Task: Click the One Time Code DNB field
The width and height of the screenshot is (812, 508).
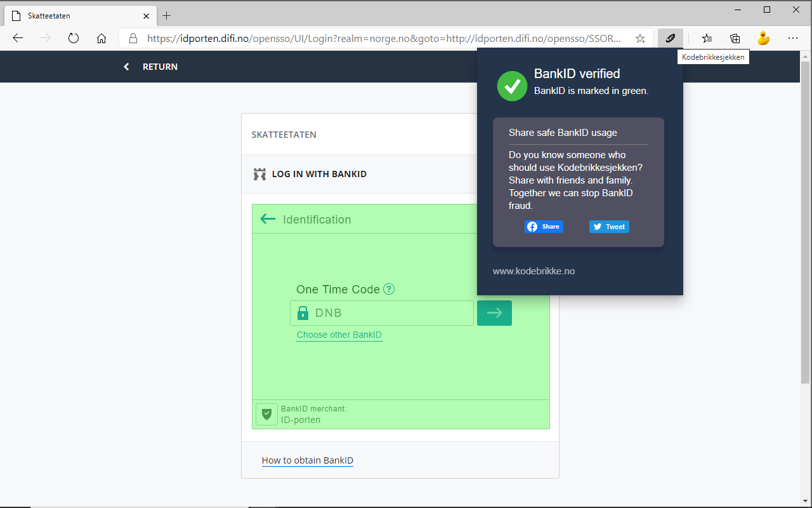Action: (x=382, y=313)
